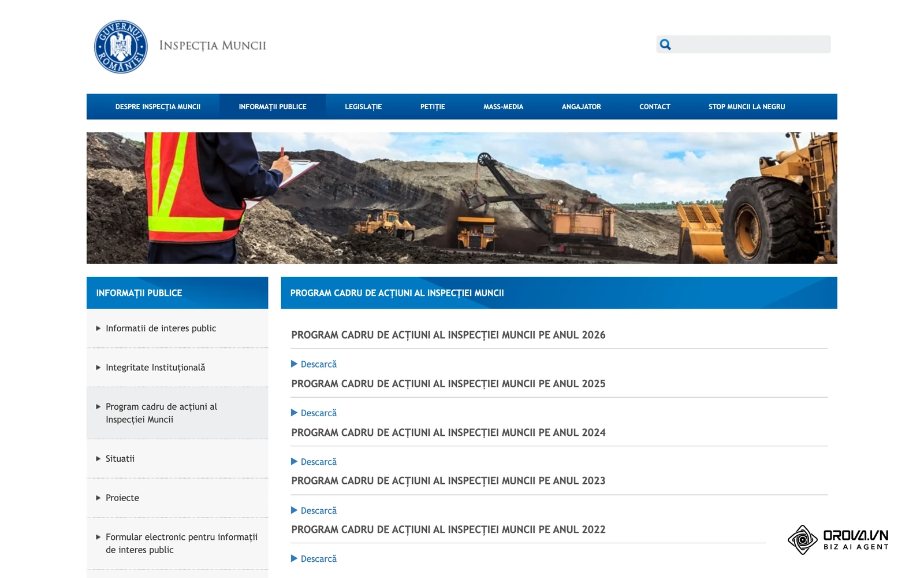Download the 2025 program via Descarcă
The height and width of the screenshot is (578, 924).
[x=314, y=413]
